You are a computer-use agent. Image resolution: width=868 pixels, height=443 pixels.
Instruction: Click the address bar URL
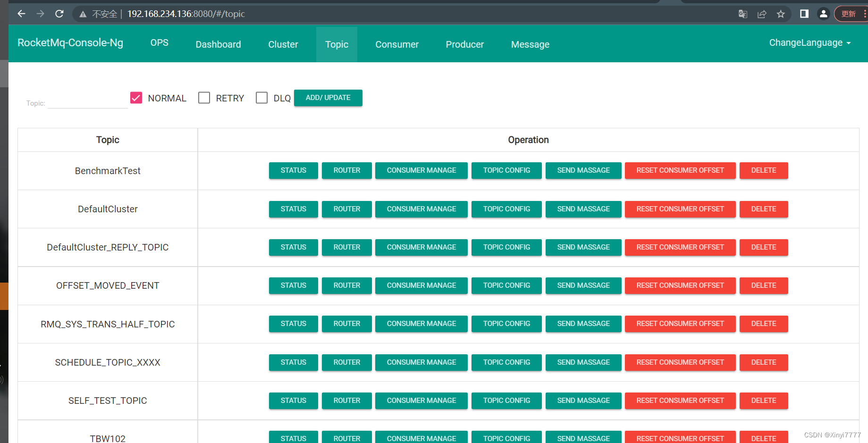186,14
